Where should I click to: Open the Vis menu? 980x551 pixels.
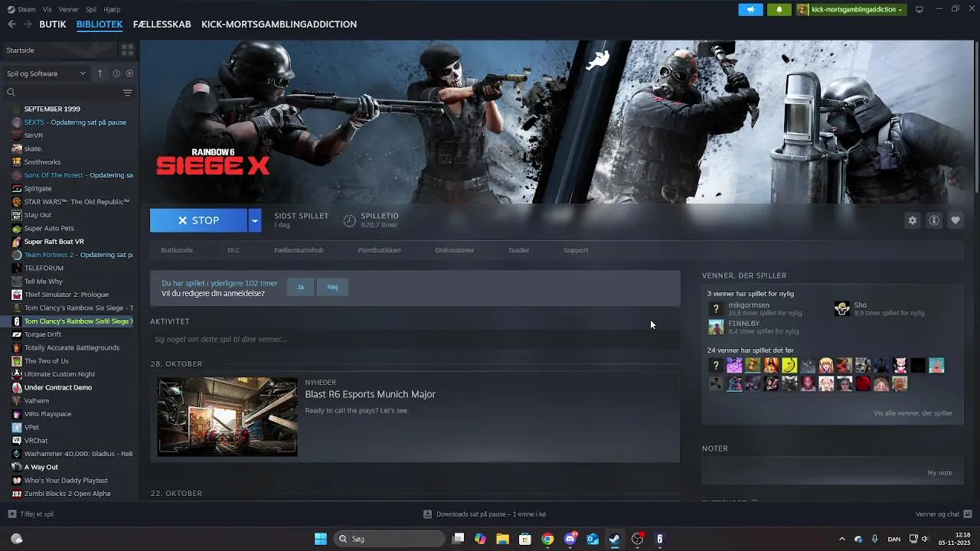tap(47, 9)
